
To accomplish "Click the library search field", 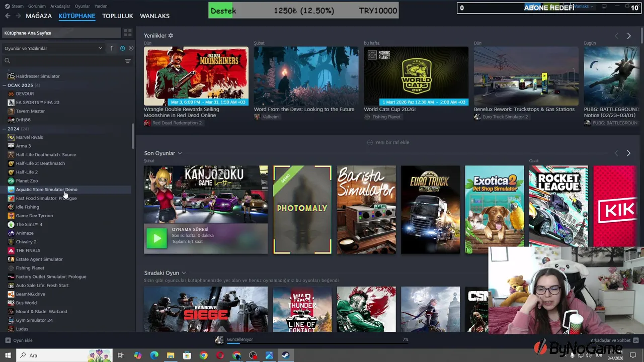I will pos(62,61).
